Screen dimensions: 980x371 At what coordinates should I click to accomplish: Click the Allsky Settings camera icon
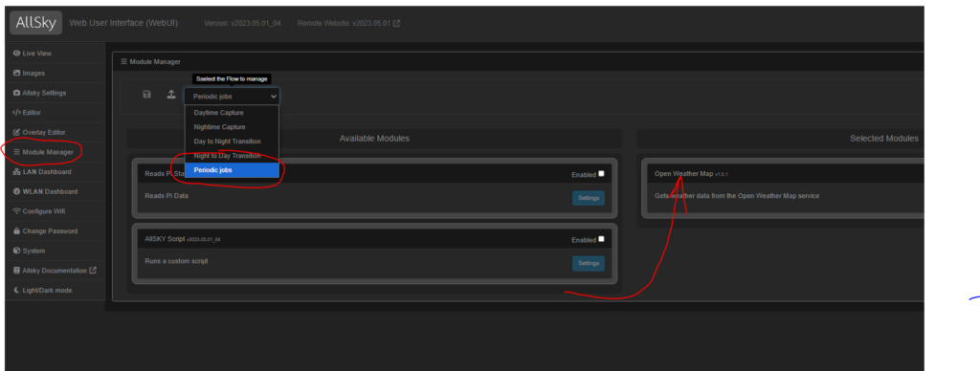click(x=17, y=93)
